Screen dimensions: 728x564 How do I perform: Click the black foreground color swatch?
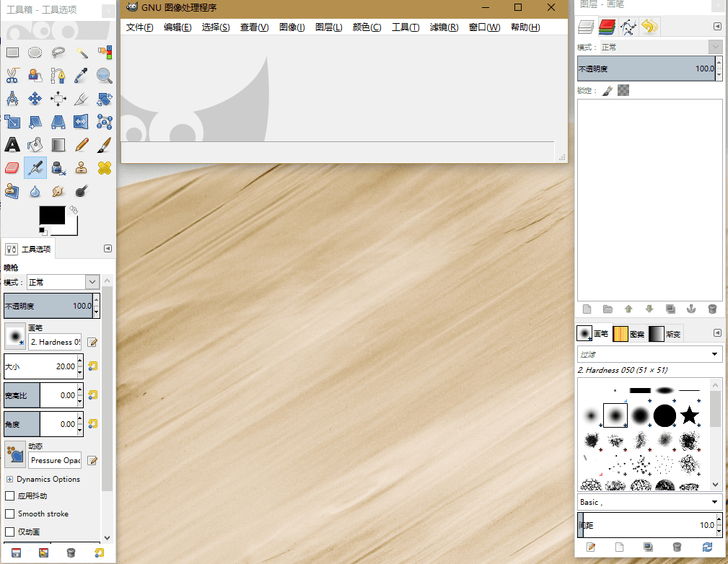pos(51,216)
